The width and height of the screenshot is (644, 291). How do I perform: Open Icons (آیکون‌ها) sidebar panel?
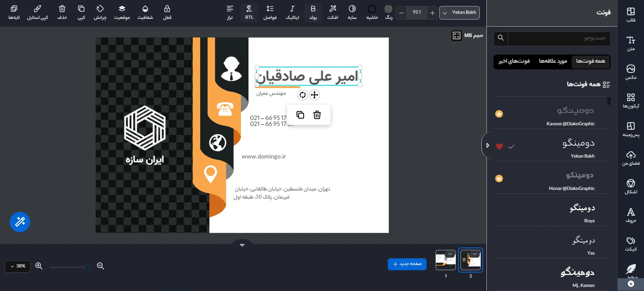click(x=631, y=101)
